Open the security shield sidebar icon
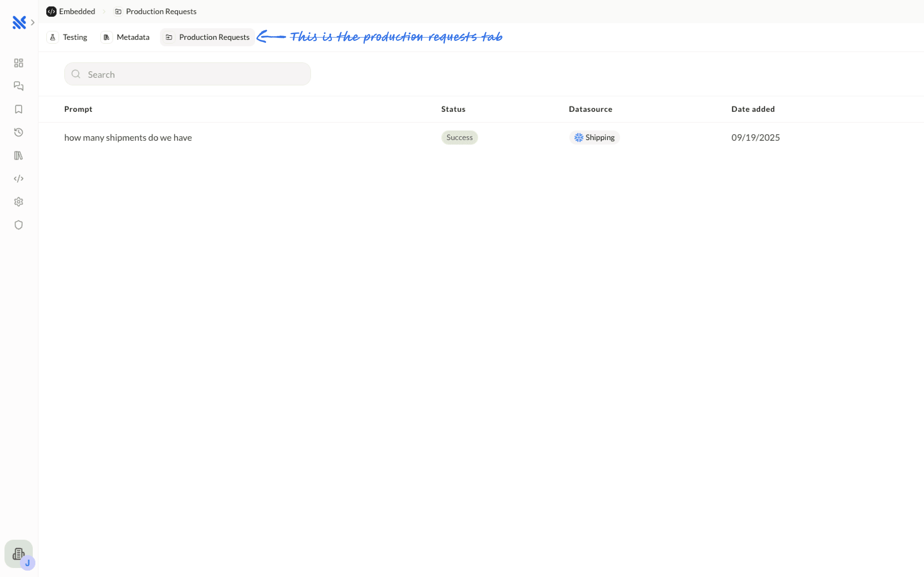This screenshot has height=577, width=924. 18,225
